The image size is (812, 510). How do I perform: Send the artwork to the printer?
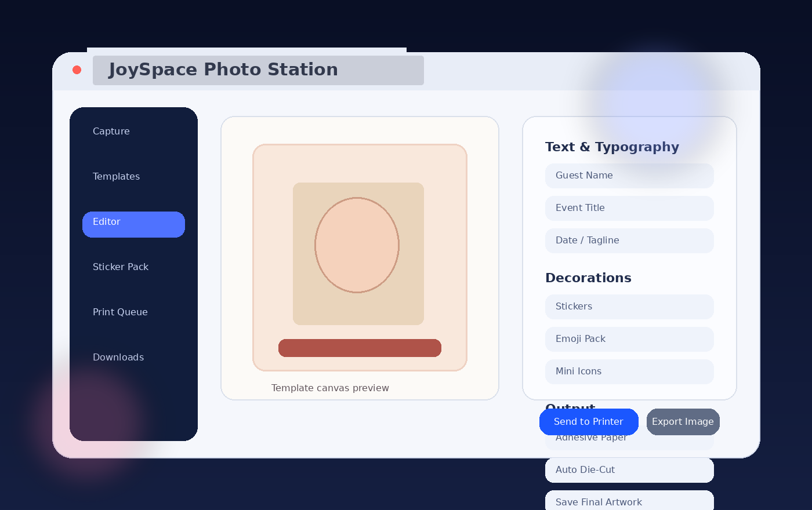[589, 422]
